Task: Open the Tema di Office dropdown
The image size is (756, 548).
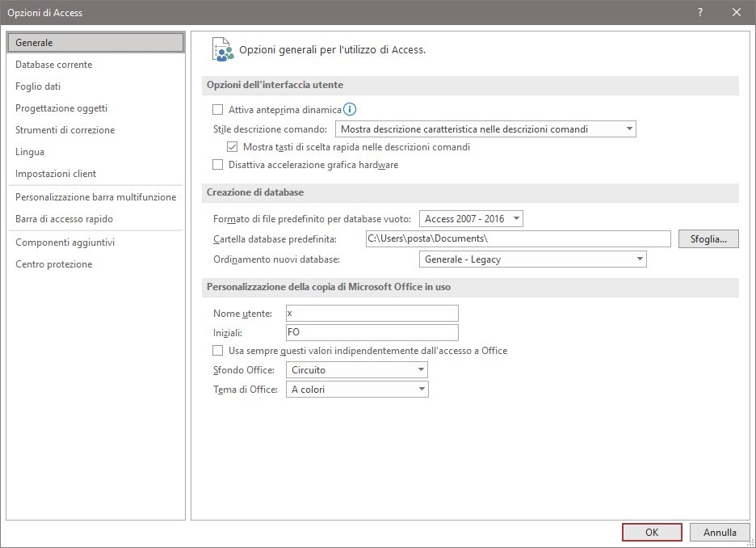Action: click(357, 390)
